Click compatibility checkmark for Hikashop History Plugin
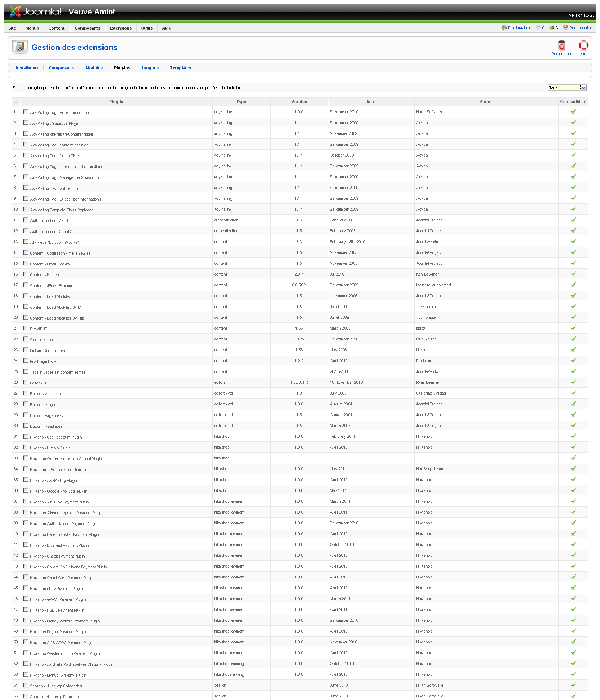This screenshot has height=700, width=600. (x=573, y=447)
